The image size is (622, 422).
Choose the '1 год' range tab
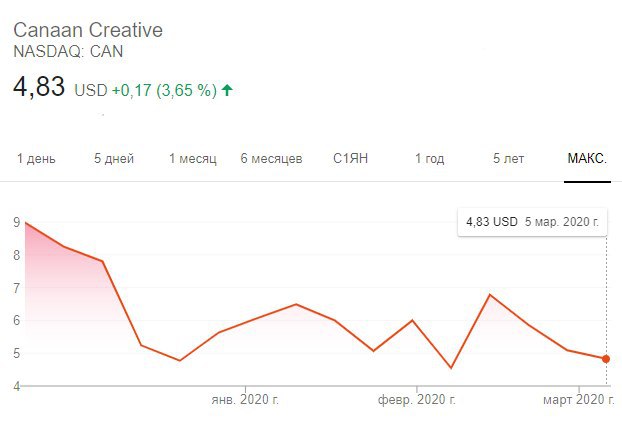click(430, 160)
